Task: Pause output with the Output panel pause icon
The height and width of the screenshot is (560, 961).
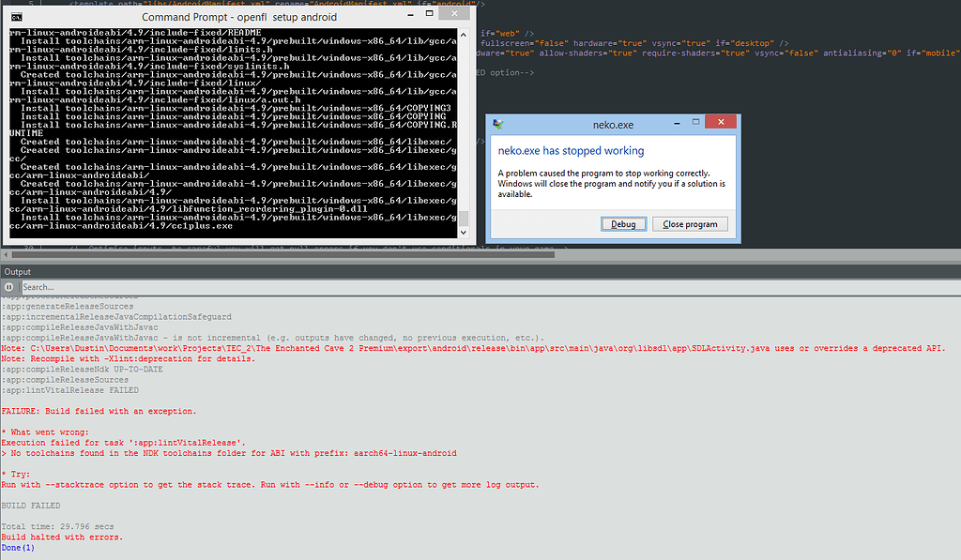Action: point(9,287)
